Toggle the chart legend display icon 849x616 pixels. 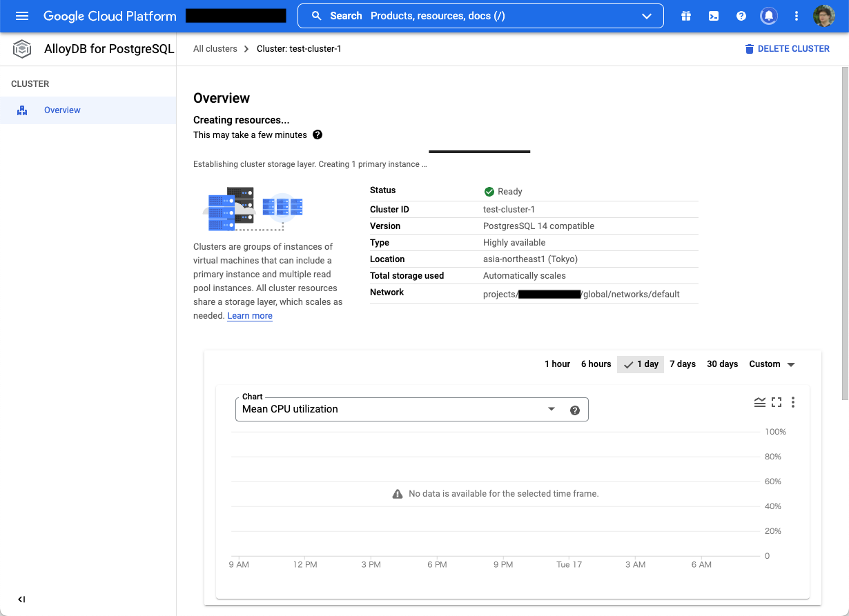pyautogui.click(x=760, y=401)
